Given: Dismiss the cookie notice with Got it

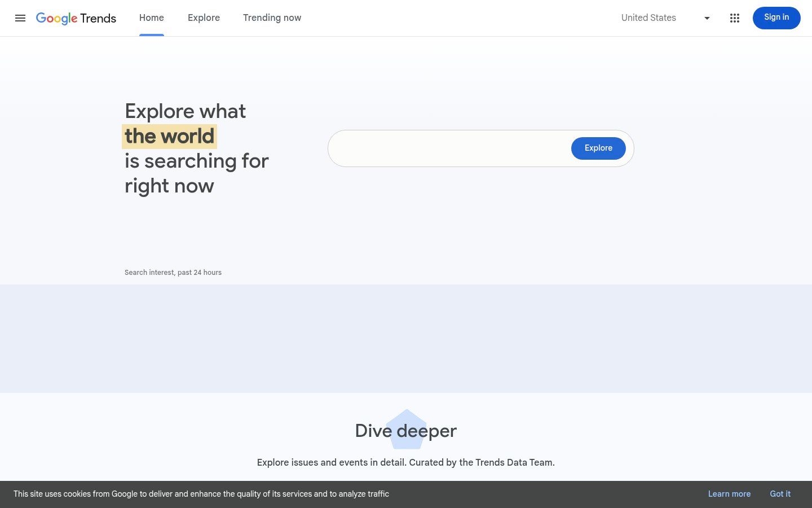Looking at the screenshot, I should (780, 494).
